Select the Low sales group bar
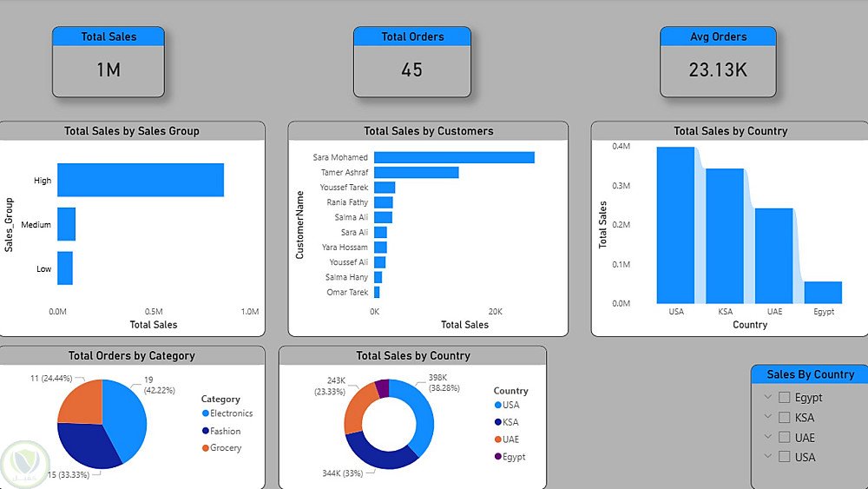 [65, 268]
